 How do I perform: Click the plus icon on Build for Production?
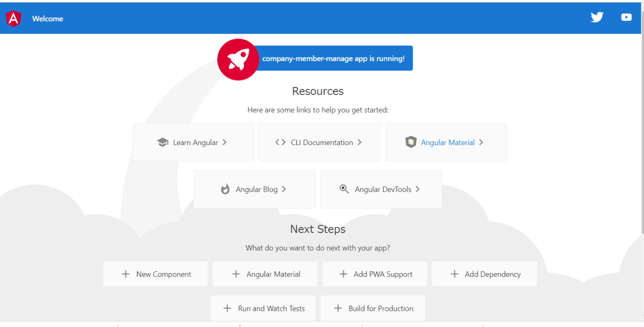[338, 308]
